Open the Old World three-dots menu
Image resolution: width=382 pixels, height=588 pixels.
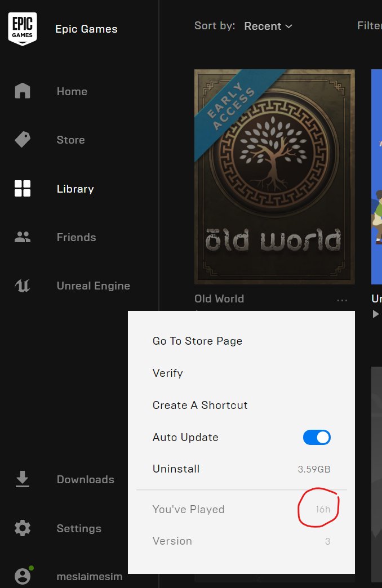pyautogui.click(x=342, y=300)
